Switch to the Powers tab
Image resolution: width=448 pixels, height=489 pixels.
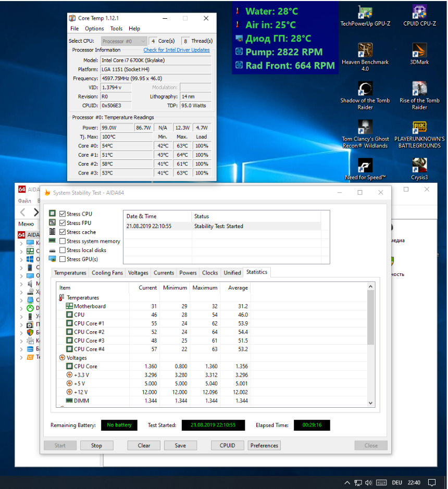tap(188, 272)
